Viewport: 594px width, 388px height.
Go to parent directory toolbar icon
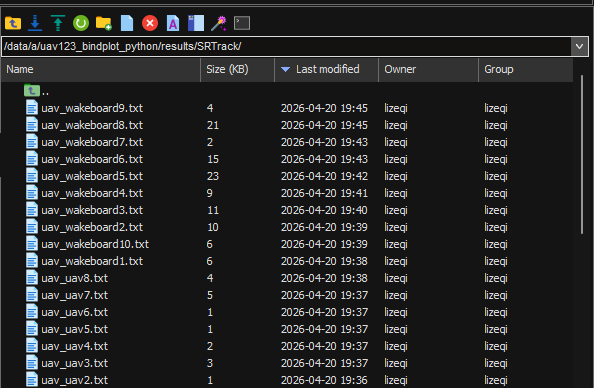click(x=13, y=23)
